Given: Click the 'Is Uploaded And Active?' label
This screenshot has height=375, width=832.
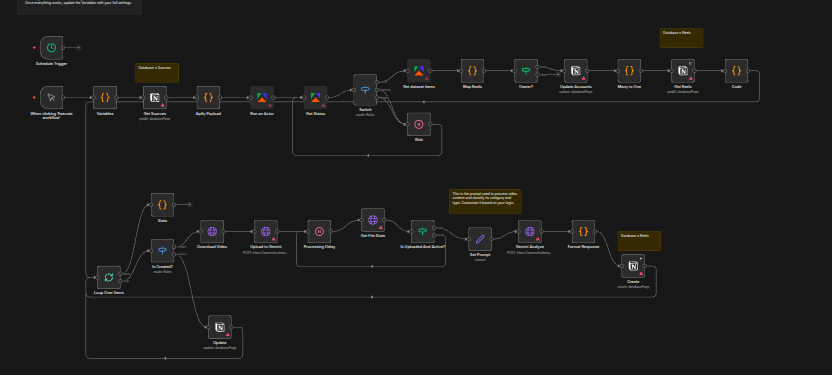Looking at the screenshot, I should pos(423,247).
